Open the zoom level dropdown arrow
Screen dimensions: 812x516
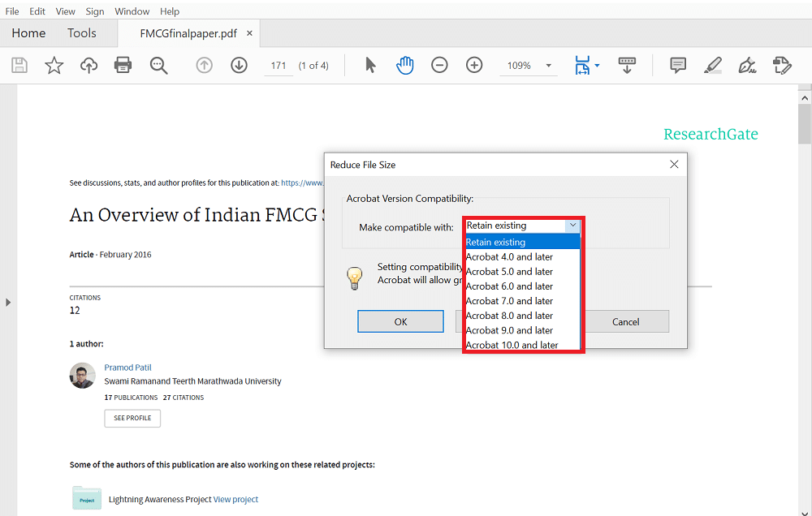pos(548,66)
